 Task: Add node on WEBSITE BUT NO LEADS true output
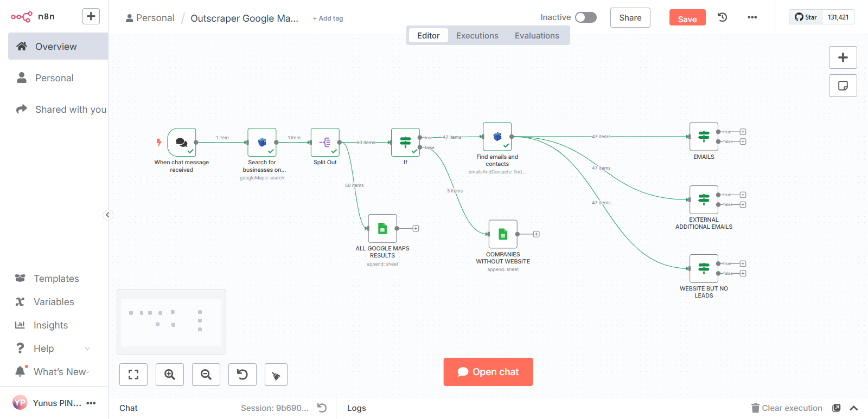point(743,263)
